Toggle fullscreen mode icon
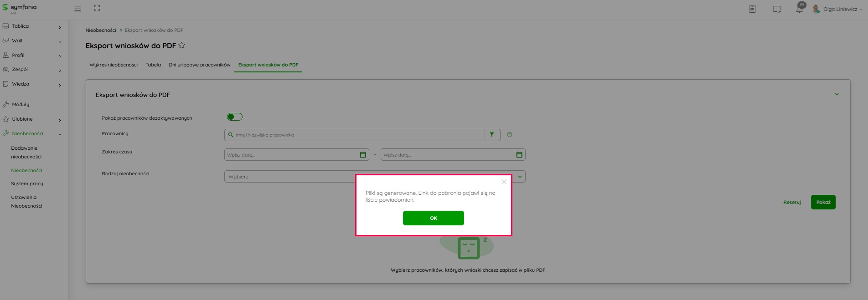The height and width of the screenshot is (300, 868). tap(97, 8)
